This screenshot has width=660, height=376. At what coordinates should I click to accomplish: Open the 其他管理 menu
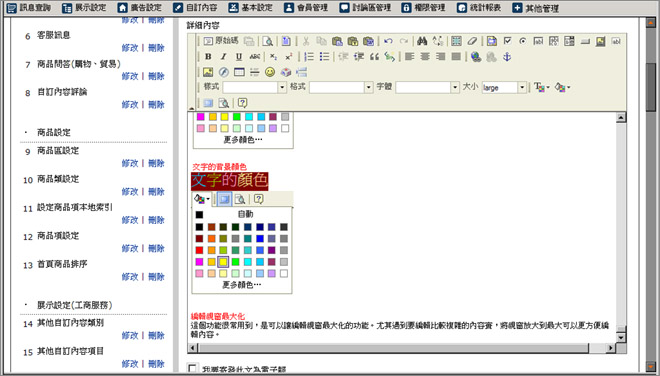pos(536,8)
